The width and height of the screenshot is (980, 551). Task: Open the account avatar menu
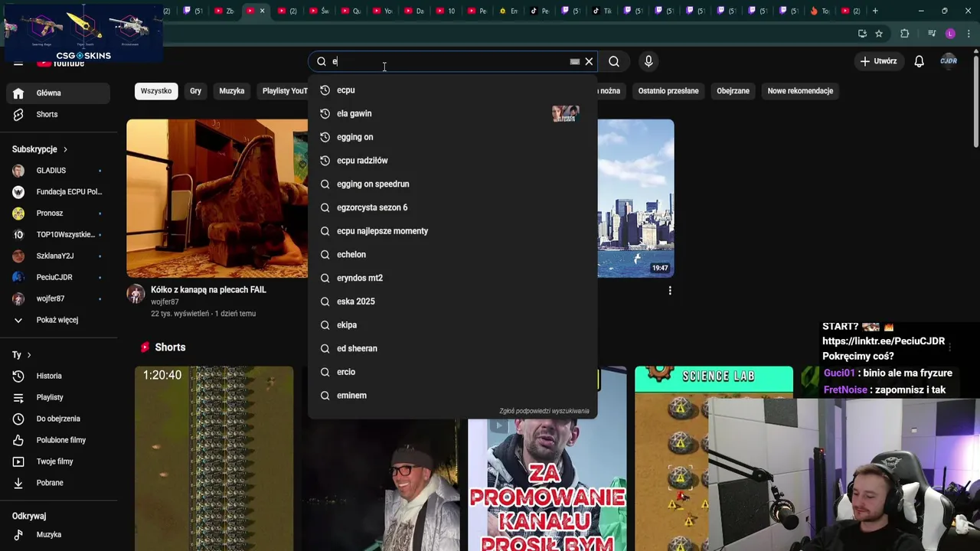click(x=949, y=61)
